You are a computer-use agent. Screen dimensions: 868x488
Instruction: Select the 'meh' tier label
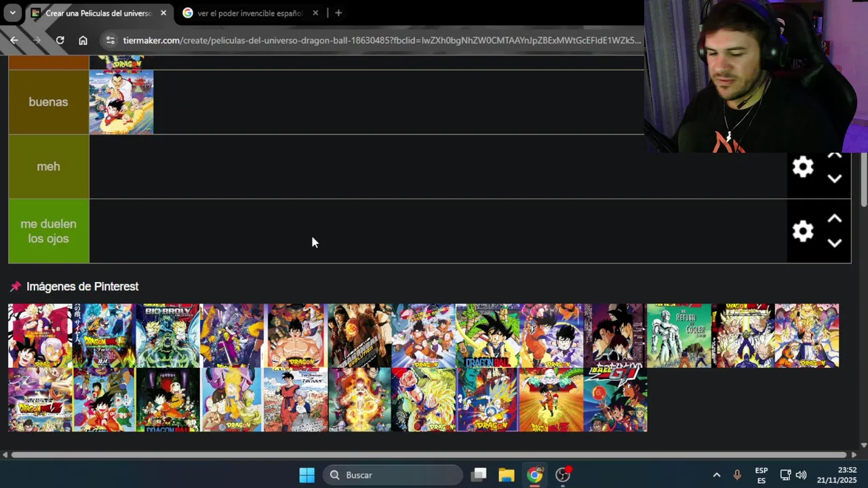tap(48, 166)
